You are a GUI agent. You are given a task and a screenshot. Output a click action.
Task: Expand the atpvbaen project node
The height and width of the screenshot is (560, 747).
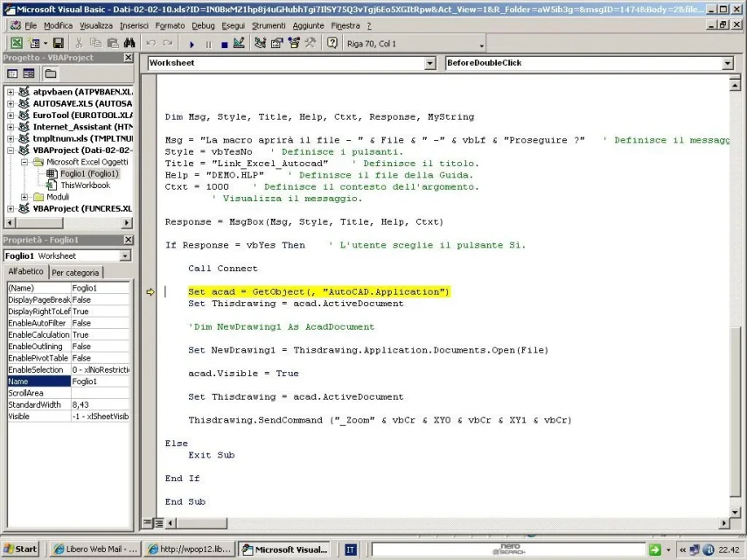coord(10,92)
